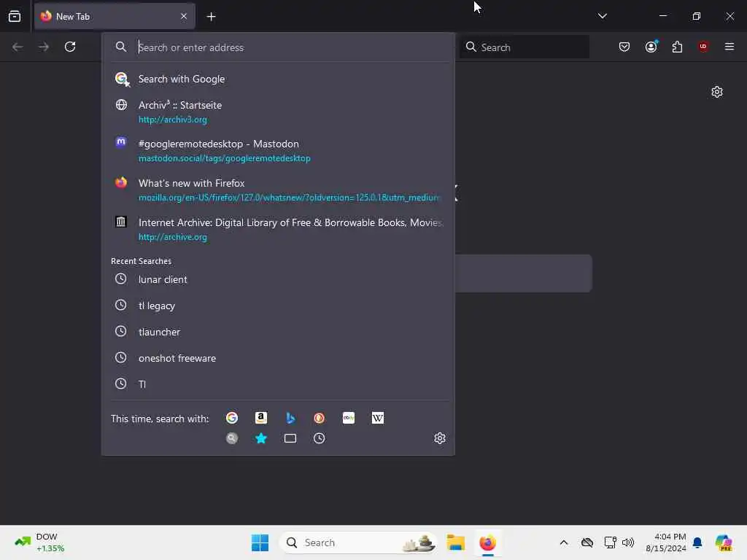Open the Firefox View button
Image resolution: width=747 pixels, height=560 pixels.
point(15,16)
